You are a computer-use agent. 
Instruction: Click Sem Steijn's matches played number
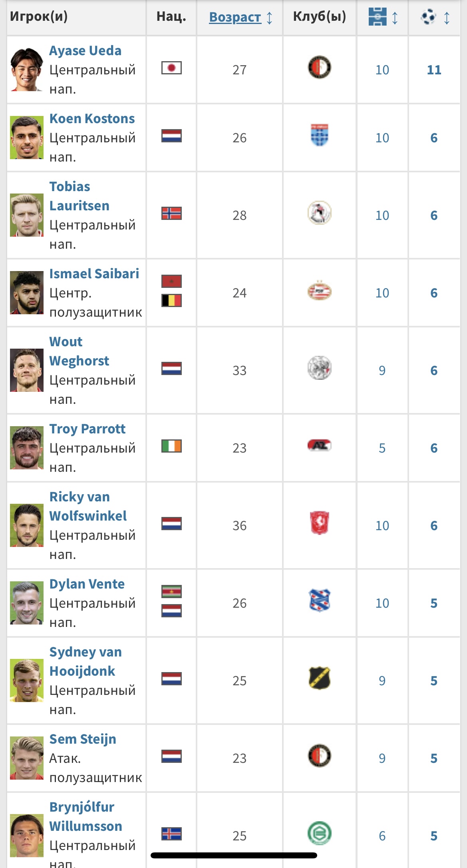382,758
